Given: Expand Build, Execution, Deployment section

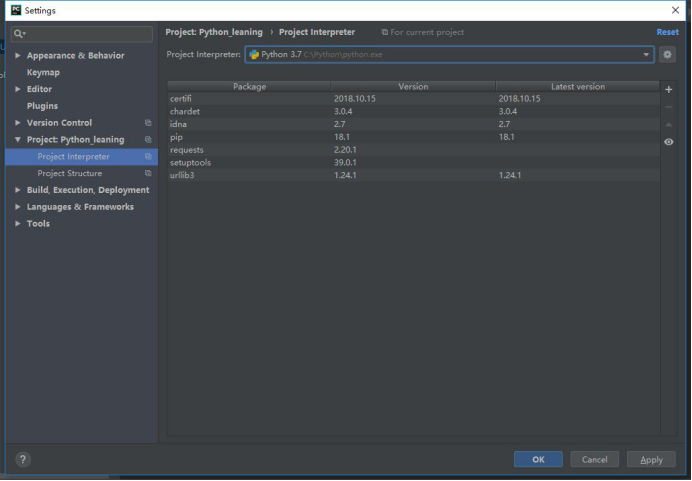Looking at the screenshot, I should tap(18, 190).
